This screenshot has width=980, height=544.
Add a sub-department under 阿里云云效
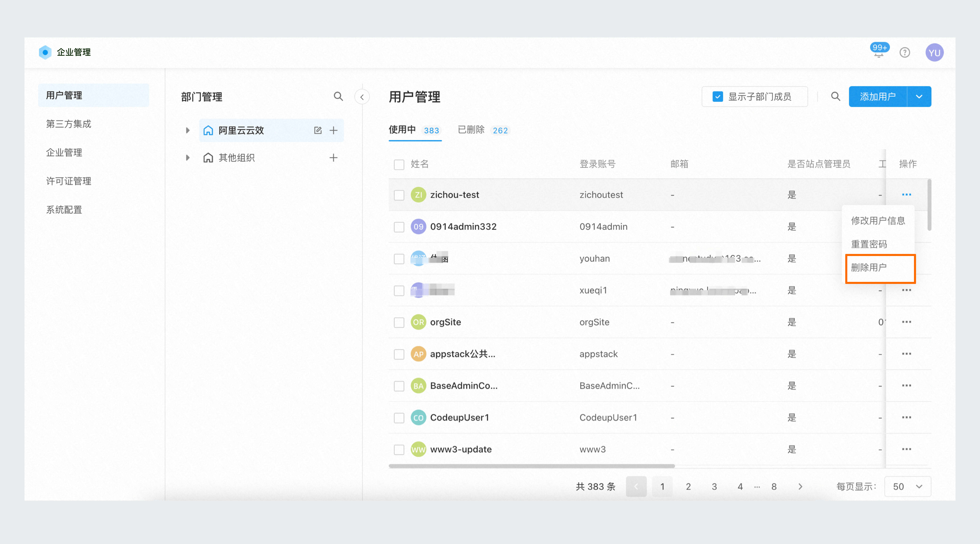[x=334, y=131]
